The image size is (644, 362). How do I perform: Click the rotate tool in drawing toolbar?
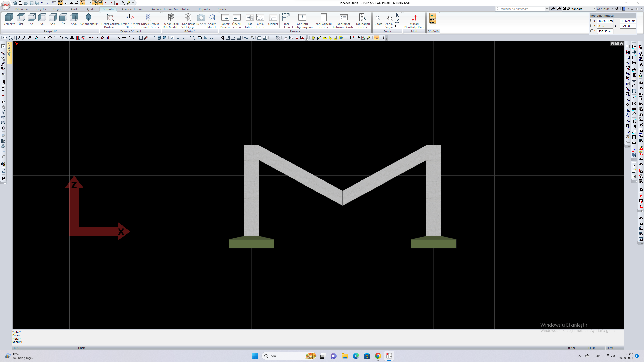pos(61,38)
